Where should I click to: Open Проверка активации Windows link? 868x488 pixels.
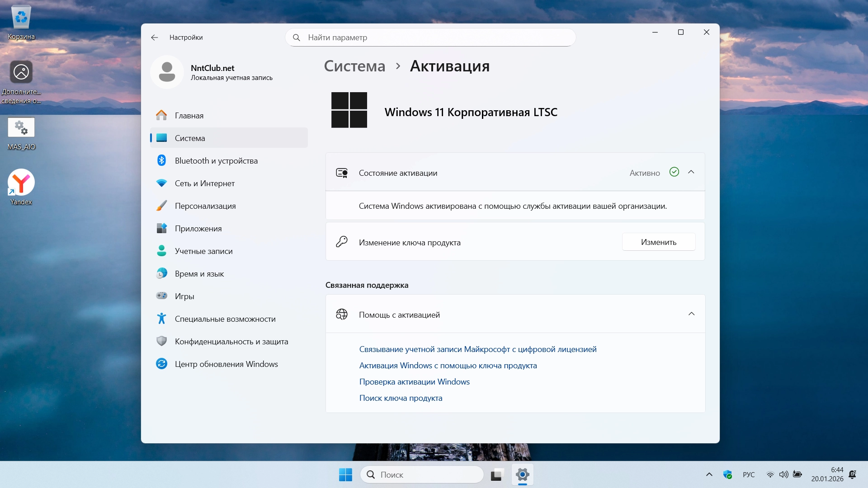pos(414,382)
